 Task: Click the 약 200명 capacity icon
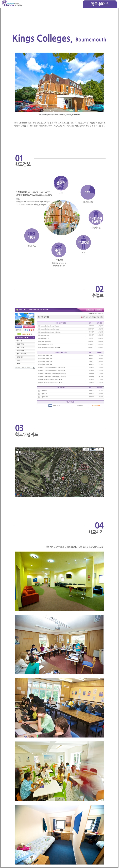coord(83,242)
